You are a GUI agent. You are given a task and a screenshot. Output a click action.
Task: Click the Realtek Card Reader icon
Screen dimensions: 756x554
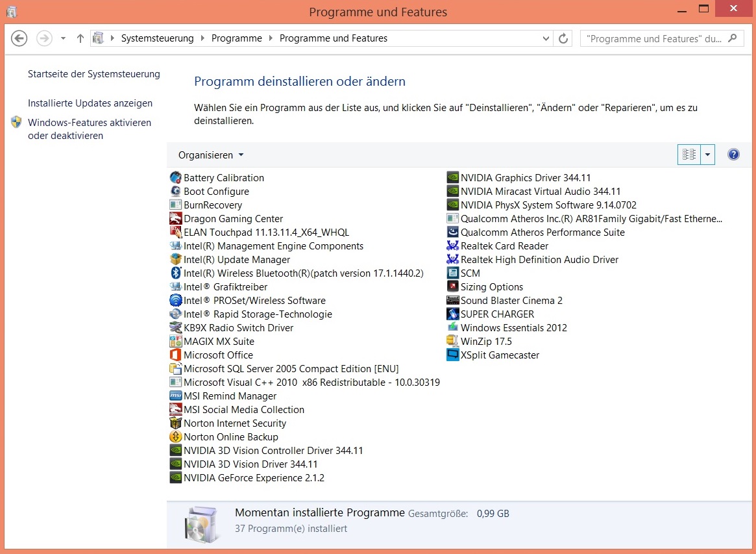coord(452,246)
